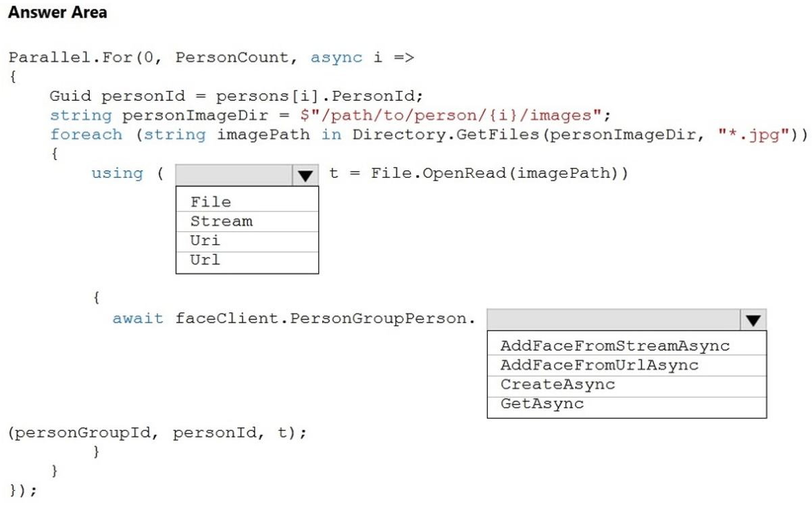The width and height of the screenshot is (812, 505).
Task: Choose GetAsync in the method dropdown
Action: (540, 404)
